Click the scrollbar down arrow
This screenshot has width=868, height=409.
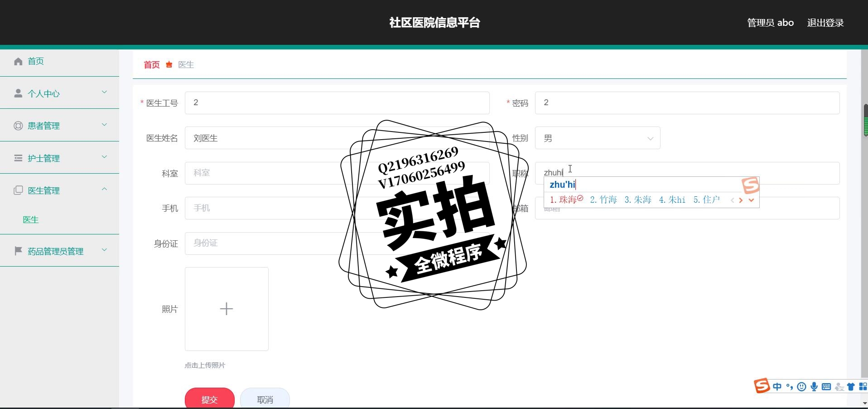[x=864, y=403]
